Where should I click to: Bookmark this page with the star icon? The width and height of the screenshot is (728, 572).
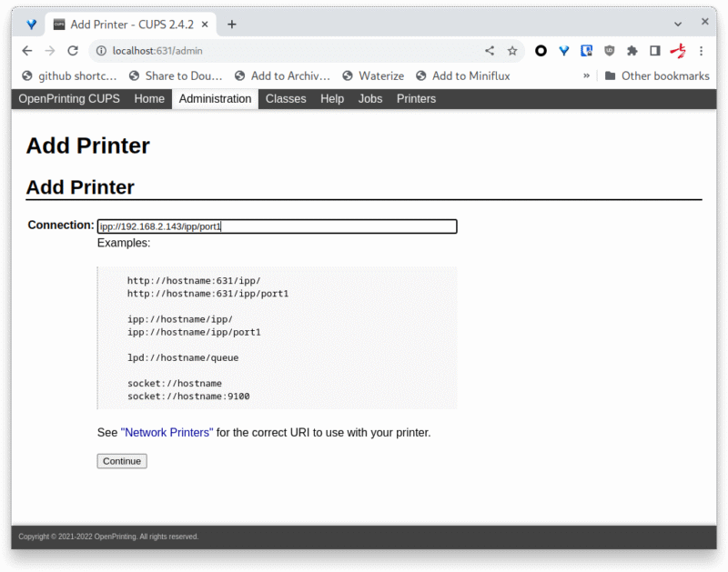tap(512, 51)
